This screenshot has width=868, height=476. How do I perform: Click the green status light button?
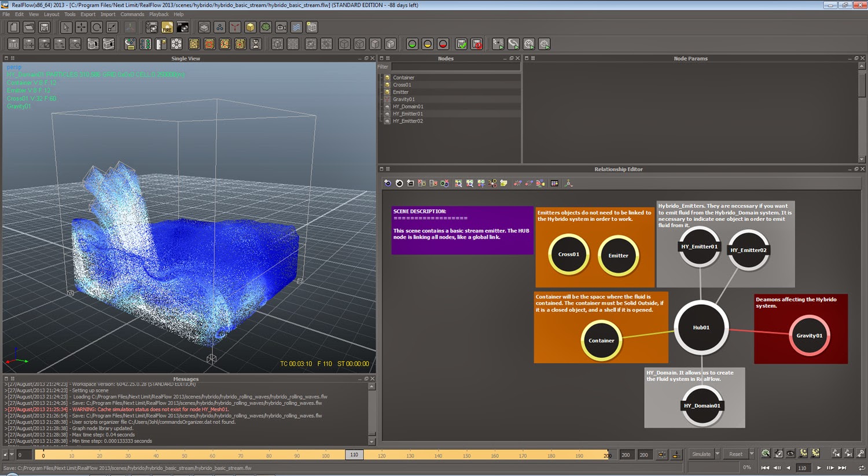(412, 44)
